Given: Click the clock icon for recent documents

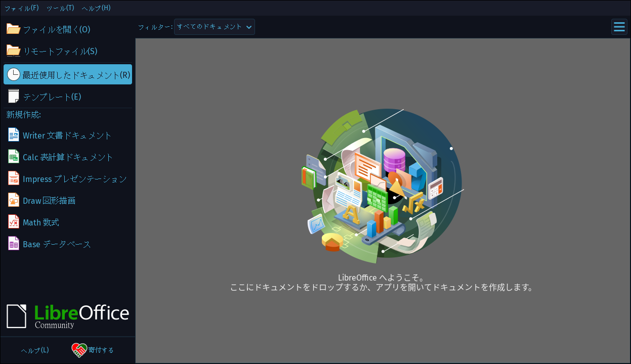Looking at the screenshot, I should click(x=13, y=75).
